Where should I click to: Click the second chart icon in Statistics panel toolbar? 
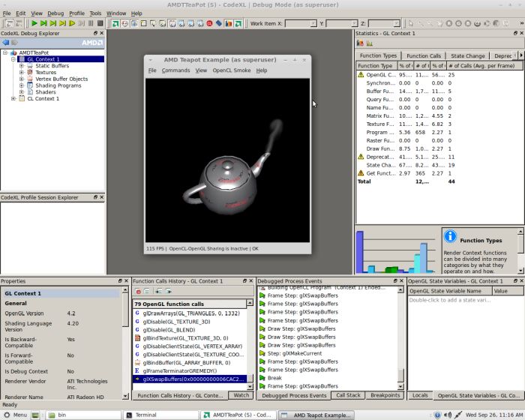point(369,43)
